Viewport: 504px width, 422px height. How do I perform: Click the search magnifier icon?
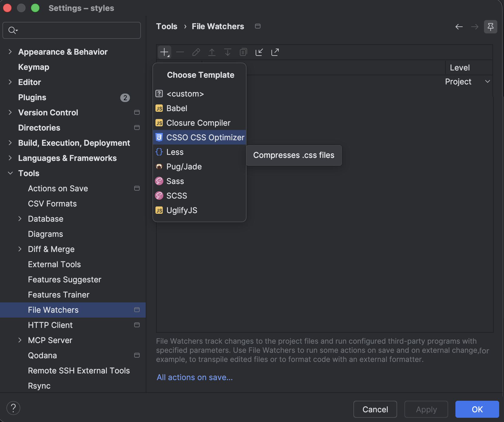click(x=12, y=30)
